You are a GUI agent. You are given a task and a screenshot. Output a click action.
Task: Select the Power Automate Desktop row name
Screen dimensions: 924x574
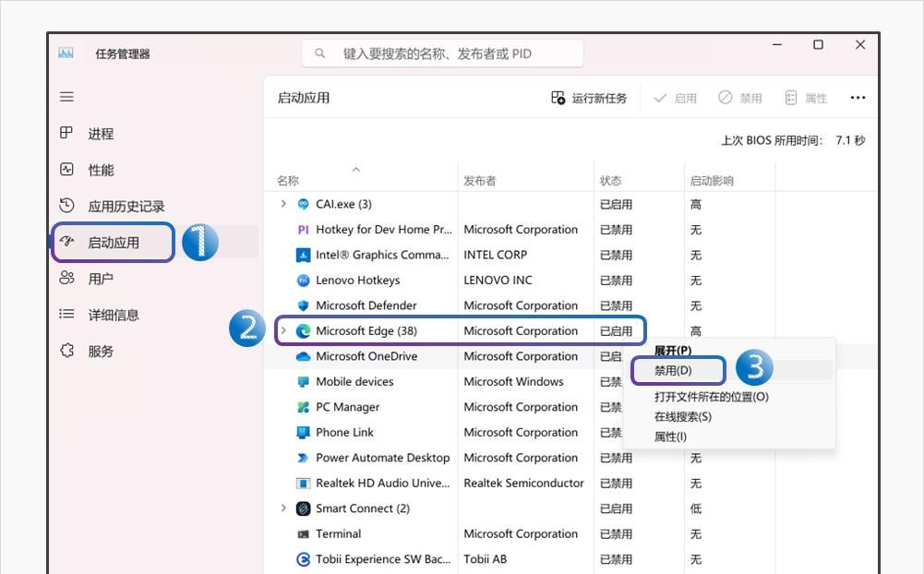(x=382, y=458)
